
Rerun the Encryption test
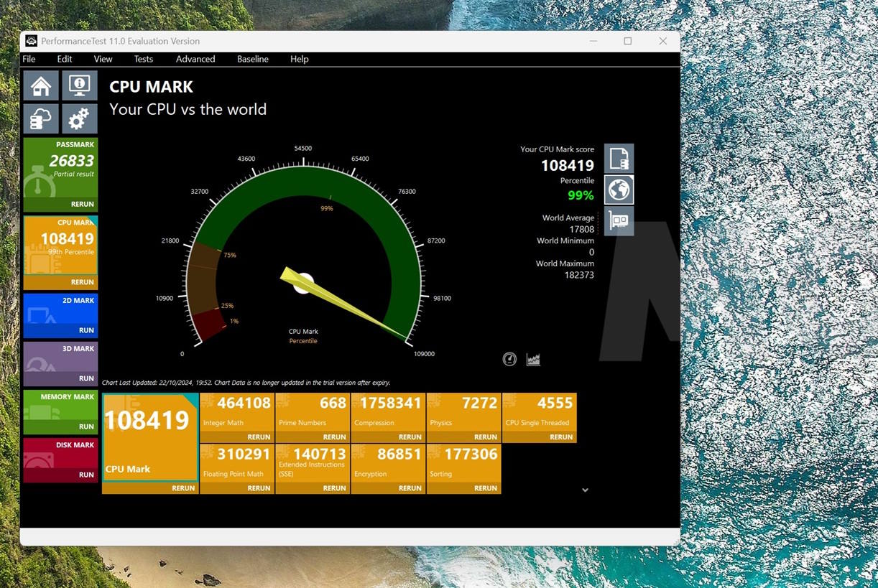click(410, 488)
